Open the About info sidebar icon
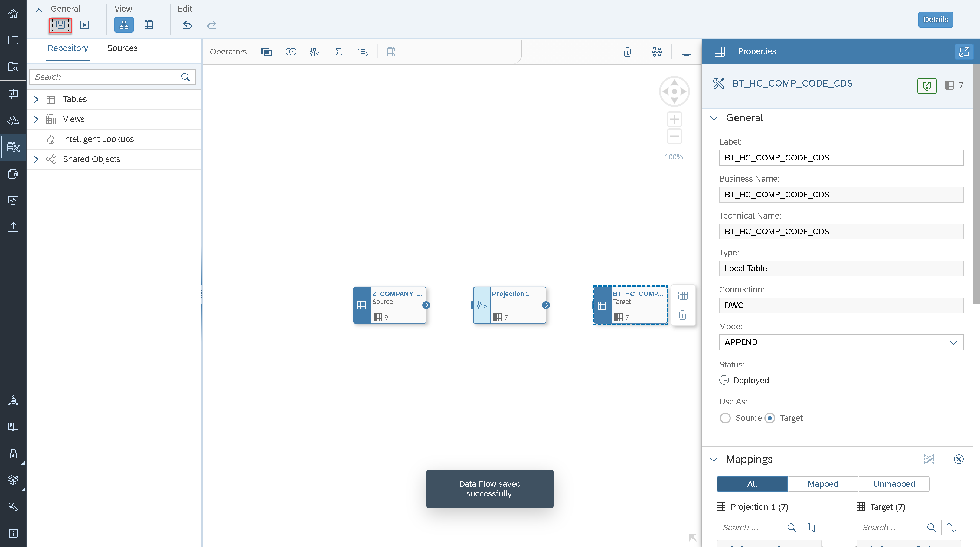The height and width of the screenshot is (547, 980). click(13, 533)
